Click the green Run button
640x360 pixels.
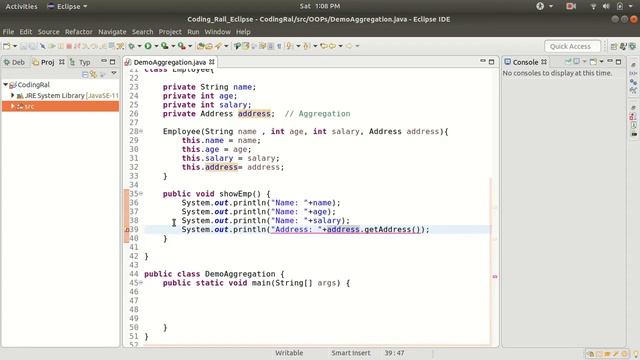tap(148, 46)
